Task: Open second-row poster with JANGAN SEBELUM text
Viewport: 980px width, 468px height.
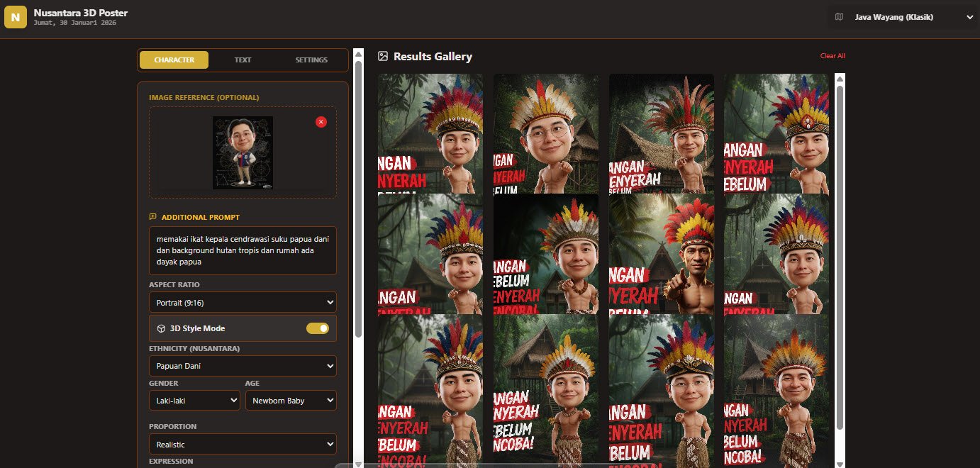Action: 546,254
